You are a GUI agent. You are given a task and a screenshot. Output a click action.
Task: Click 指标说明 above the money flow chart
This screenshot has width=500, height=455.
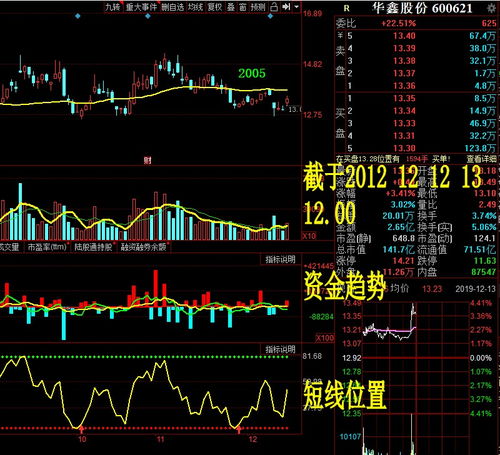tap(280, 259)
